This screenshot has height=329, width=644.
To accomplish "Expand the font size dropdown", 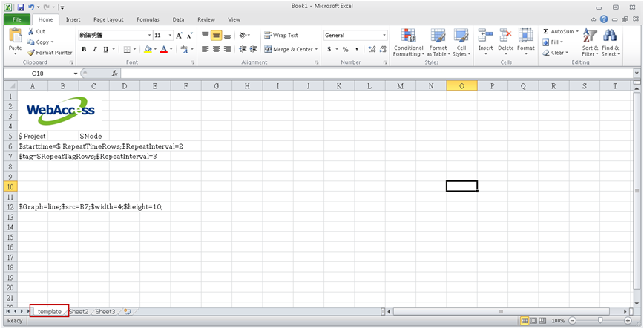I will 171,36.
